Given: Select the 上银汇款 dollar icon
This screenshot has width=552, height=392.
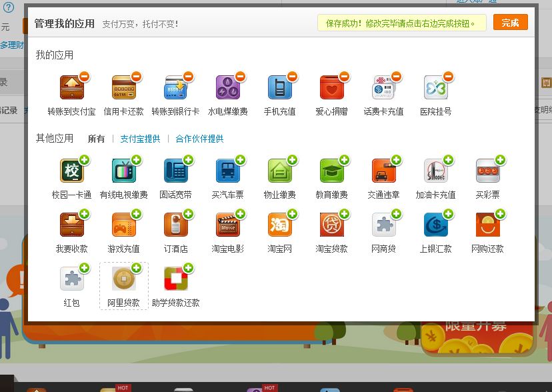Looking at the screenshot, I should (436, 225).
